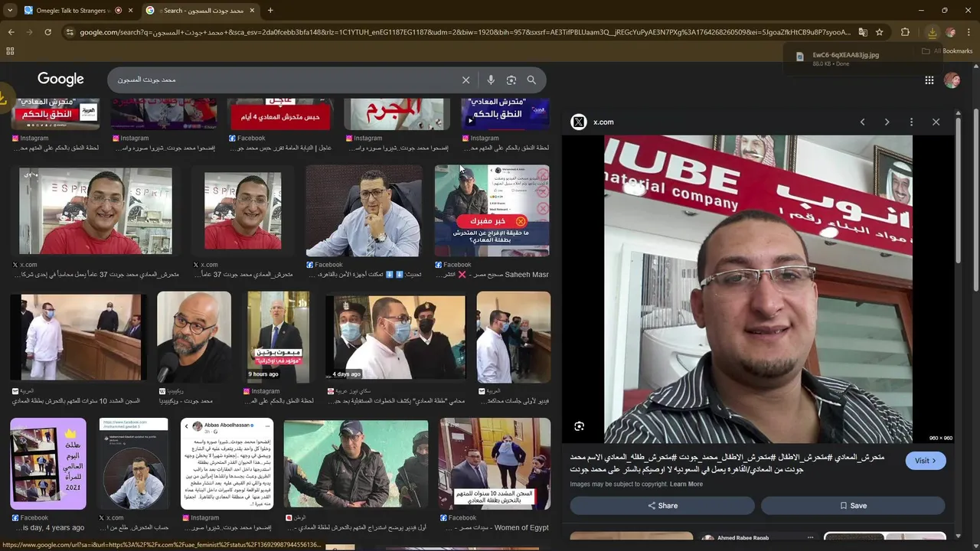The width and height of the screenshot is (980, 551).
Task: Open the All Bookmarks folder
Action: pyautogui.click(x=947, y=51)
